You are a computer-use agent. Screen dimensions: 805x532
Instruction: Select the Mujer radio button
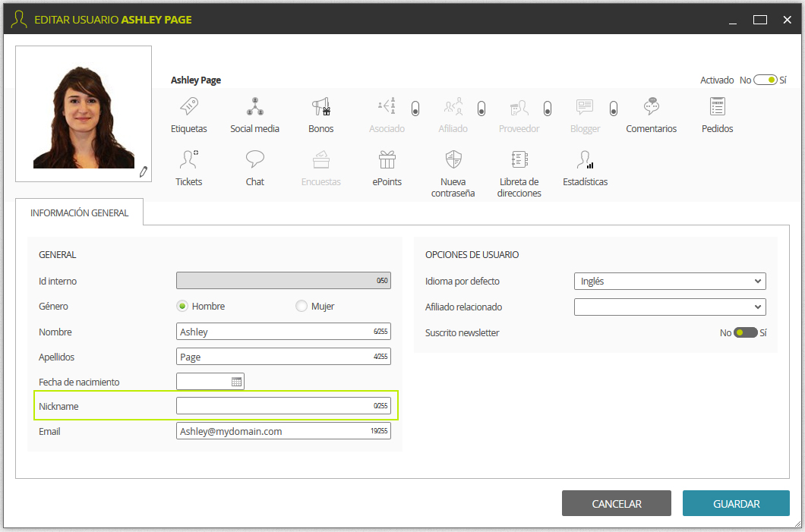point(301,306)
